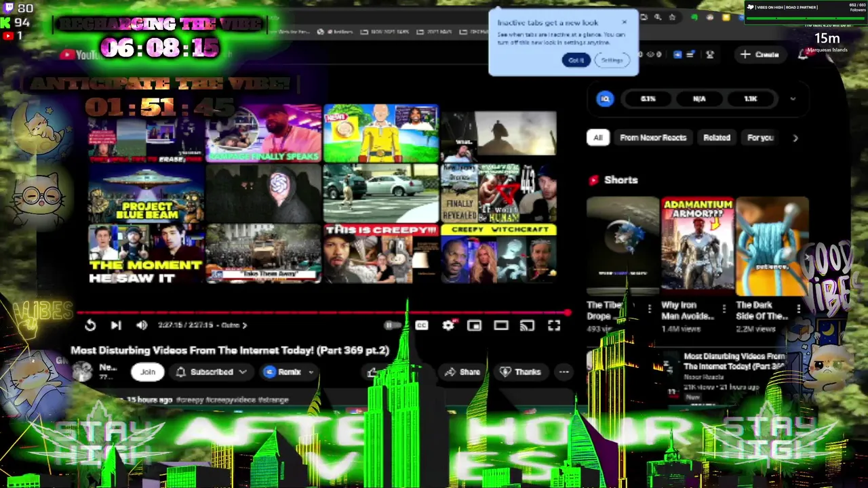Enable theater mode icon
This screenshot has height=488, width=868.
501,325
